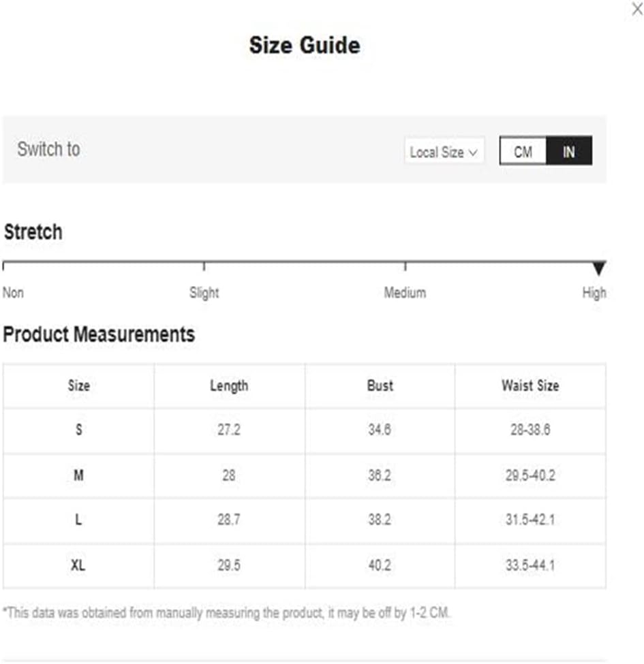The height and width of the screenshot is (664, 644).
Task: Click the Local Size chevron arrow
Action: click(x=473, y=153)
